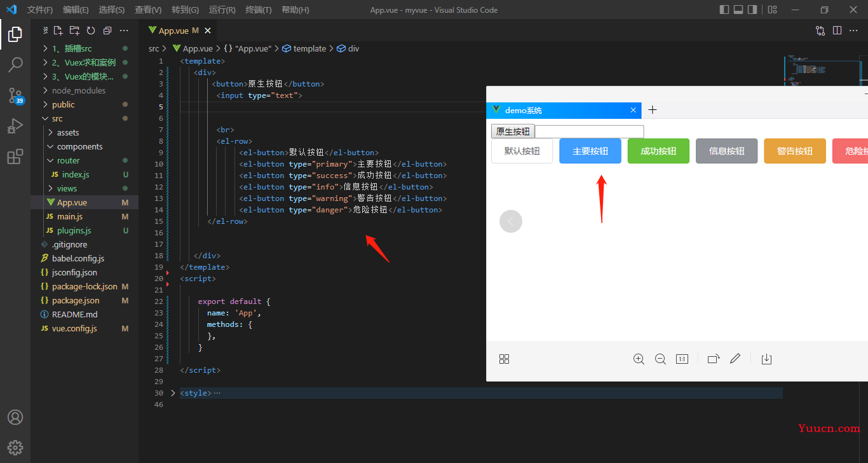Image resolution: width=868 pixels, height=463 pixels.
Task: Expand the 3、Vuex的模块… folder
Action: pyautogui.click(x=85, y=76)
